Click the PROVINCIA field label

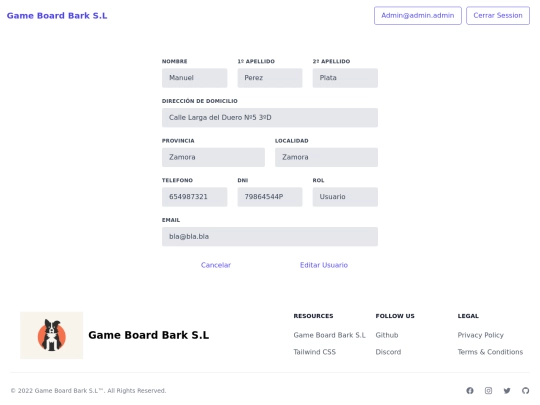point(178,141)
